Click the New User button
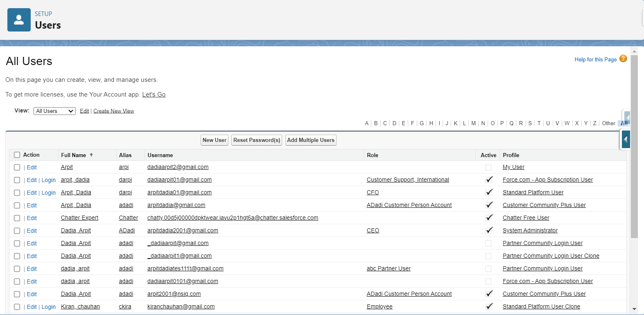 tap(214, 140)
